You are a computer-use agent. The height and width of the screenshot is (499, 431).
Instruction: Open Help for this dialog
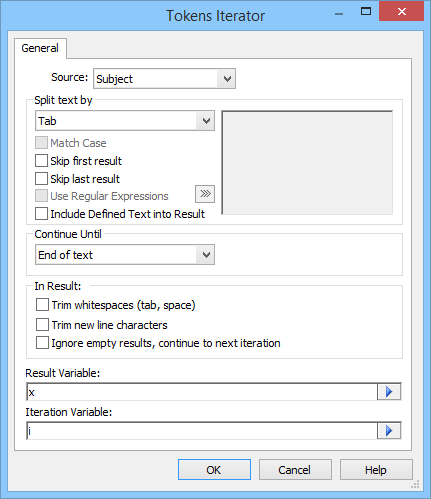tap(376, 470)
